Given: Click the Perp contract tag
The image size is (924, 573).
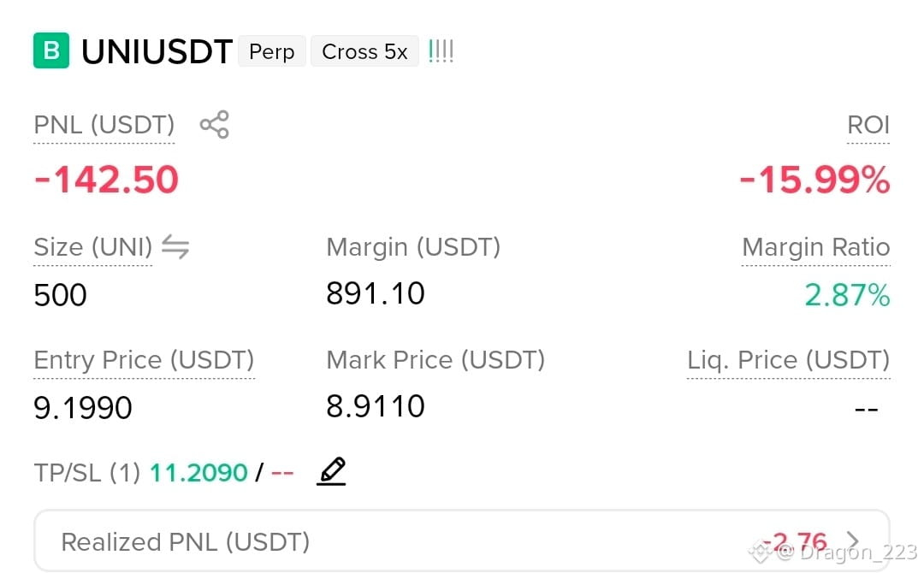Looking at the screenshot, I should [272, 51].
